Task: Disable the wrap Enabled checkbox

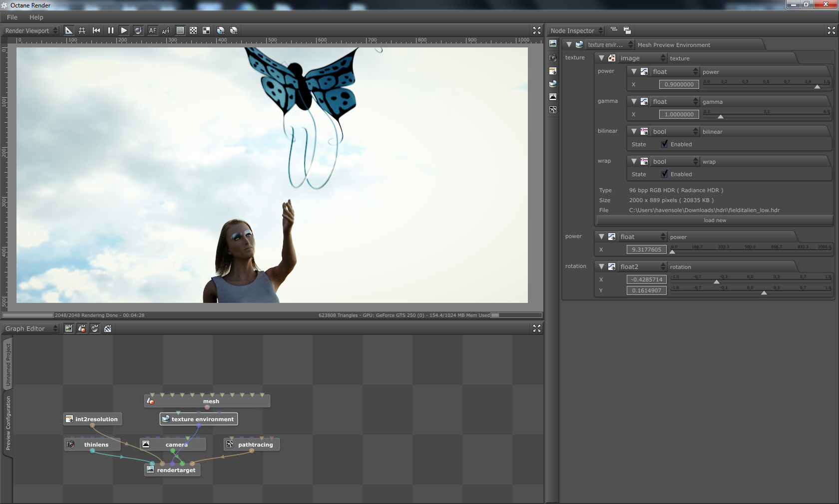Action: [664, 174]
